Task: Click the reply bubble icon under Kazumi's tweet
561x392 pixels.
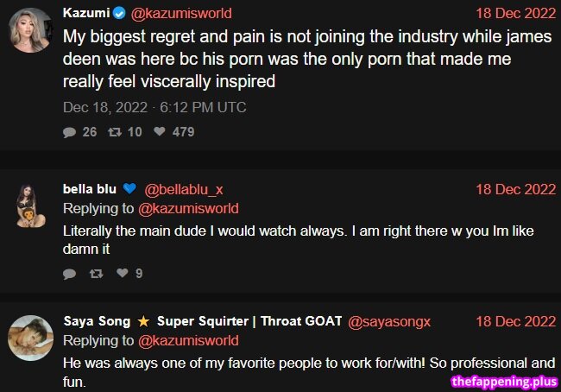Action: (x=69, y=132)
